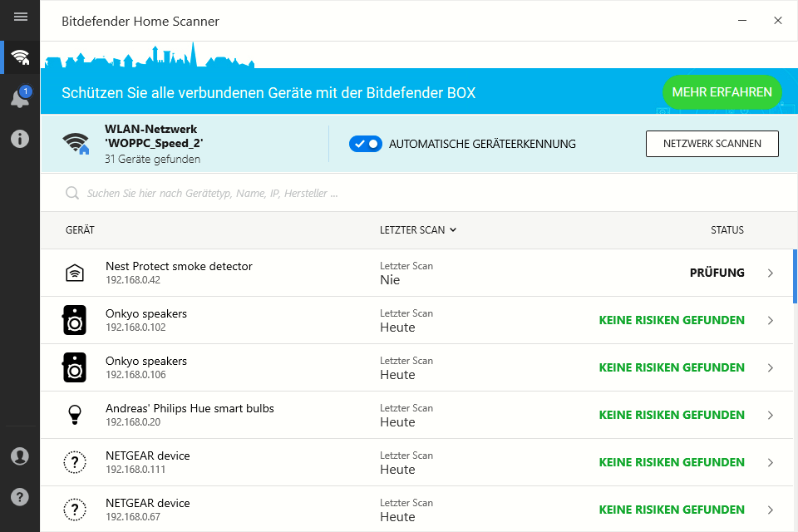Click the first Onkyo speakers device icon

tap(75, 320)
